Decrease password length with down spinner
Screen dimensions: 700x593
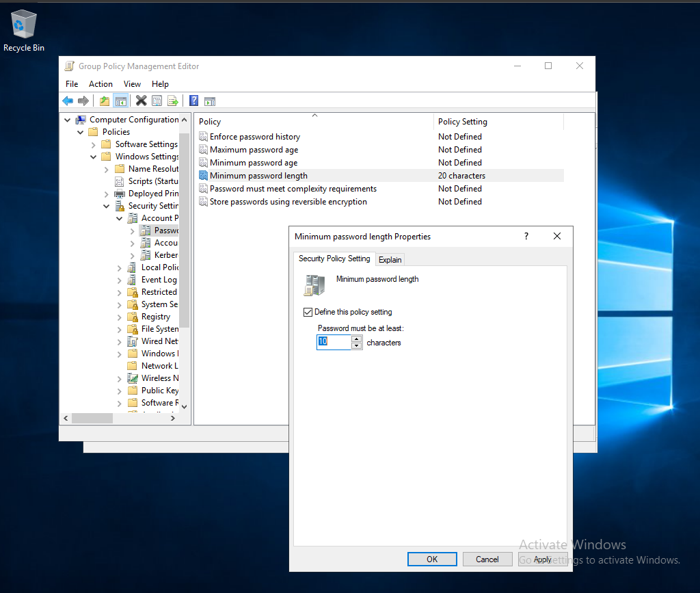356,346
